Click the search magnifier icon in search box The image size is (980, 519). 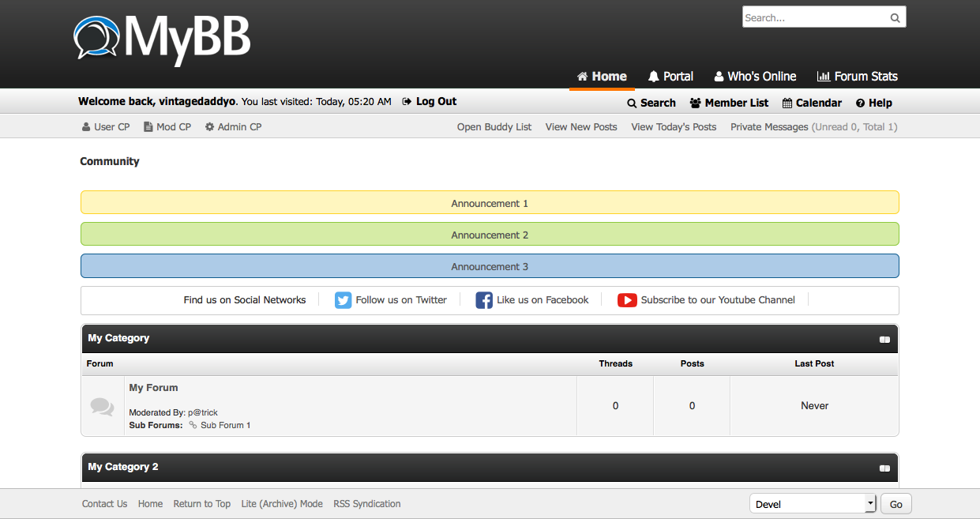(895, 17)
